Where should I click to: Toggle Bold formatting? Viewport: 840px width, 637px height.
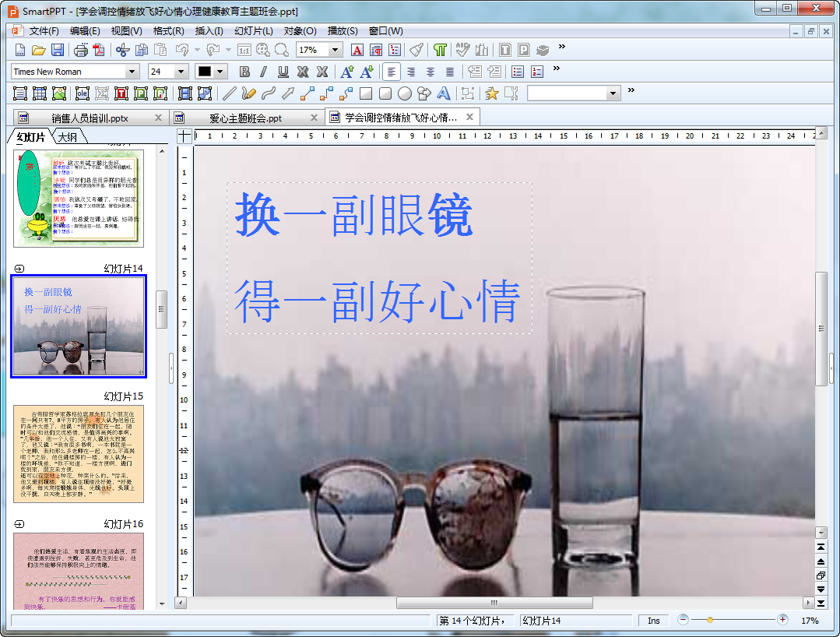pos(244,72)
